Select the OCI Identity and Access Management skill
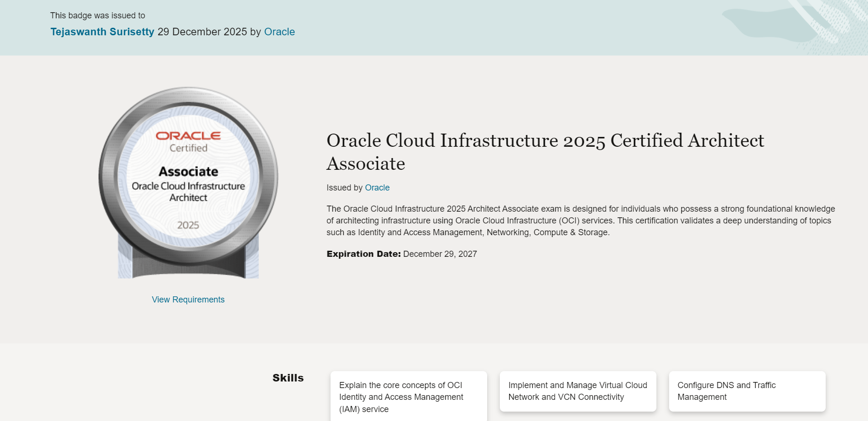 coord(409,397)
